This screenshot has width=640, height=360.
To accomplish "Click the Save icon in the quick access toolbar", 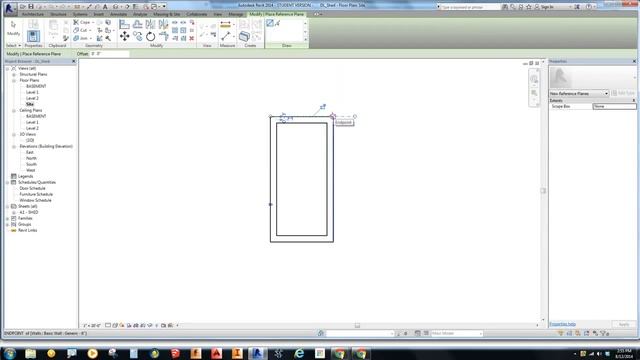I will tap(31, 7).
